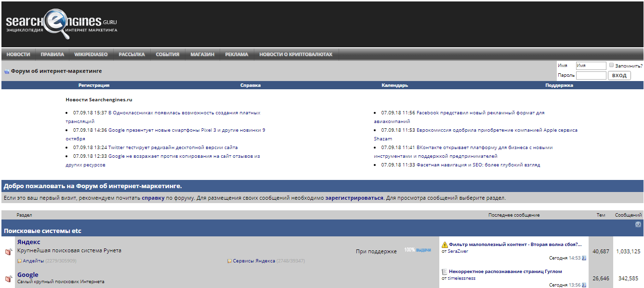This screenshot has height=288, width=644.
Task: Collapse the Поисковые системы etc category
Action: pos(638,224)
